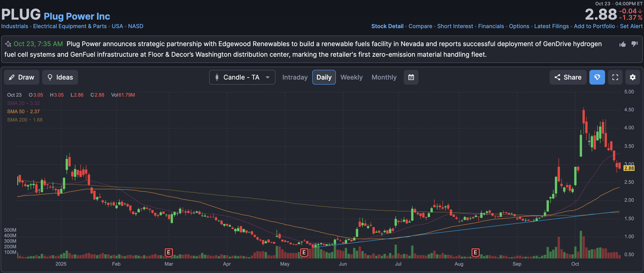This screenshot has width=644, height=273.
Task: Click the Draw button
Action: coord(21,77)
